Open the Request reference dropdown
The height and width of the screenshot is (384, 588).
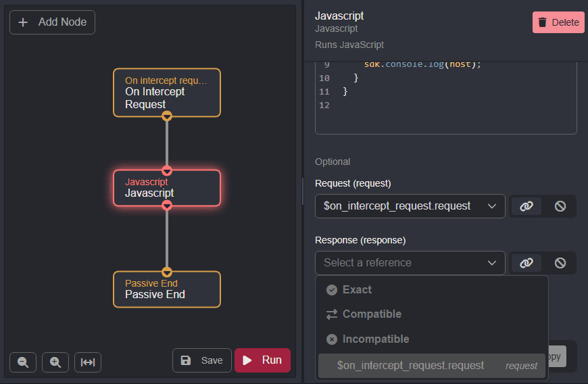click(410, 206)
